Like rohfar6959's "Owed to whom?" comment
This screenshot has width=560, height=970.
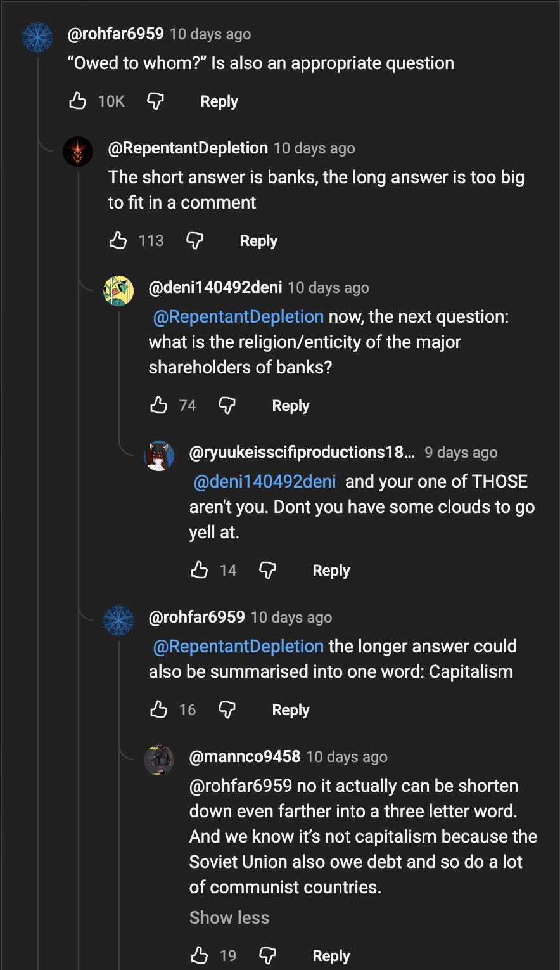pyautogui.click(x=77, y=101)
